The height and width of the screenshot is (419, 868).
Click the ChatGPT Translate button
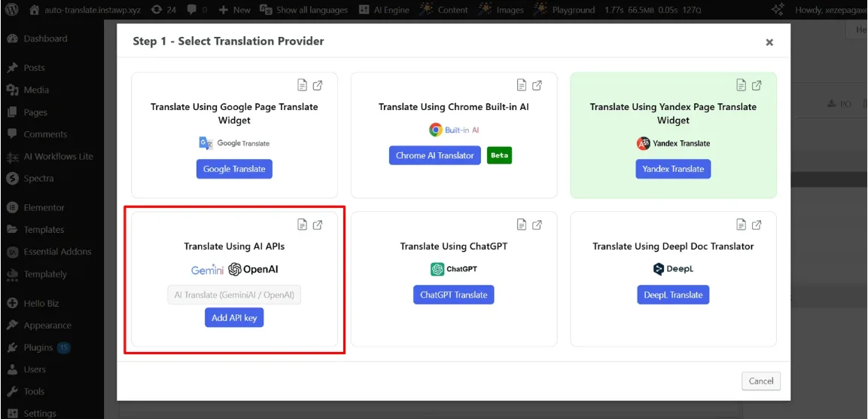pos(453,295)
